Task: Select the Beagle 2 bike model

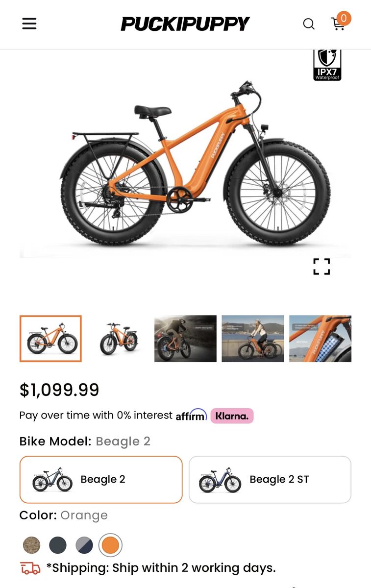Action: pos(101,480)
